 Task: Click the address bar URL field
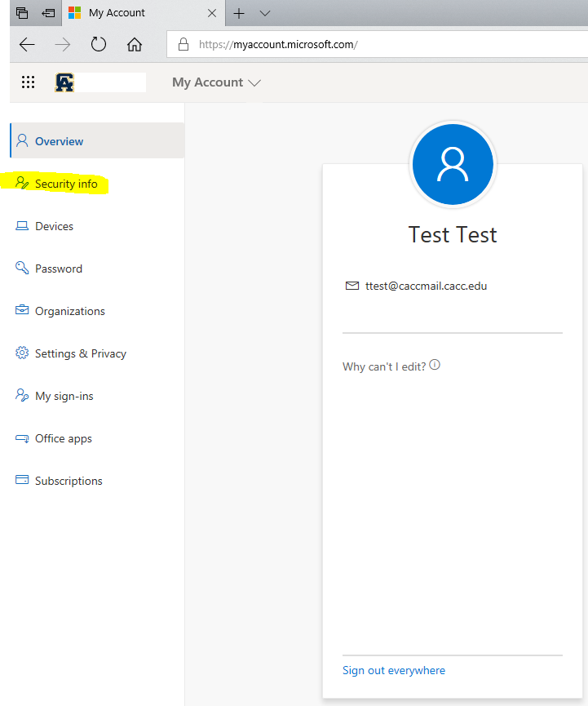[377, 44]
